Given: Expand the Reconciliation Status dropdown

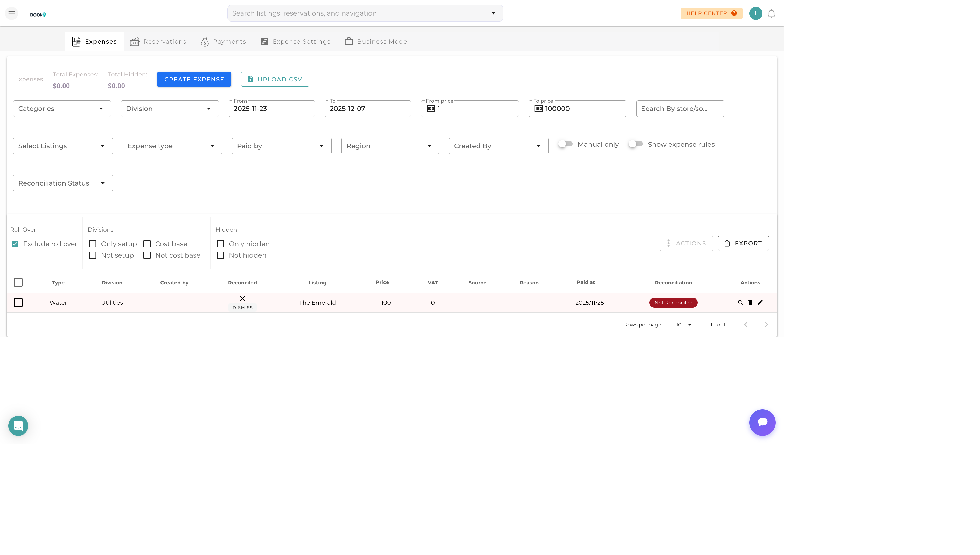Looking at the screenshot, I should [x=62, y=183].
